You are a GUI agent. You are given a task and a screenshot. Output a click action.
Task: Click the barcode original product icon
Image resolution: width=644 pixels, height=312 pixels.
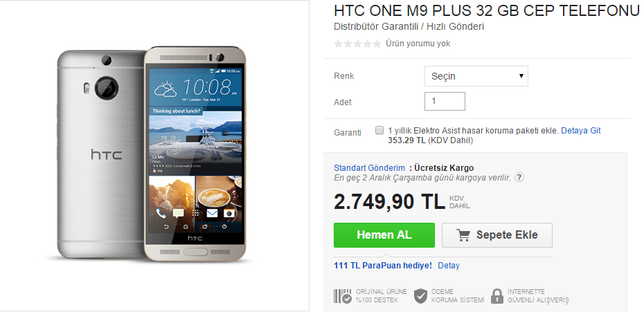(x=343, y=295)
